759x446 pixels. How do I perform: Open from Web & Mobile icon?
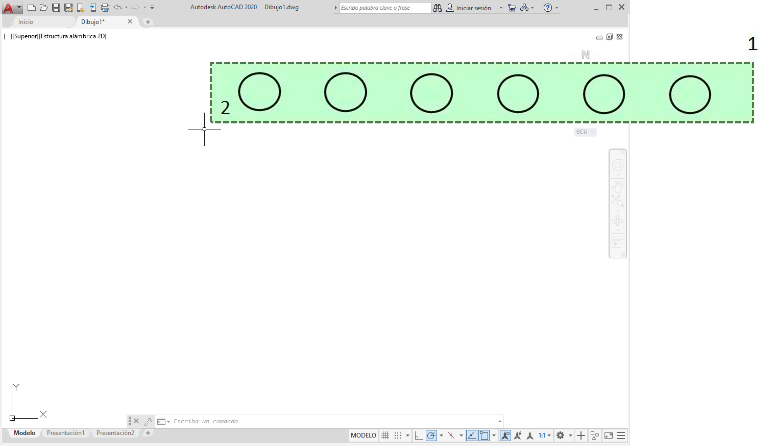point(80,8)
